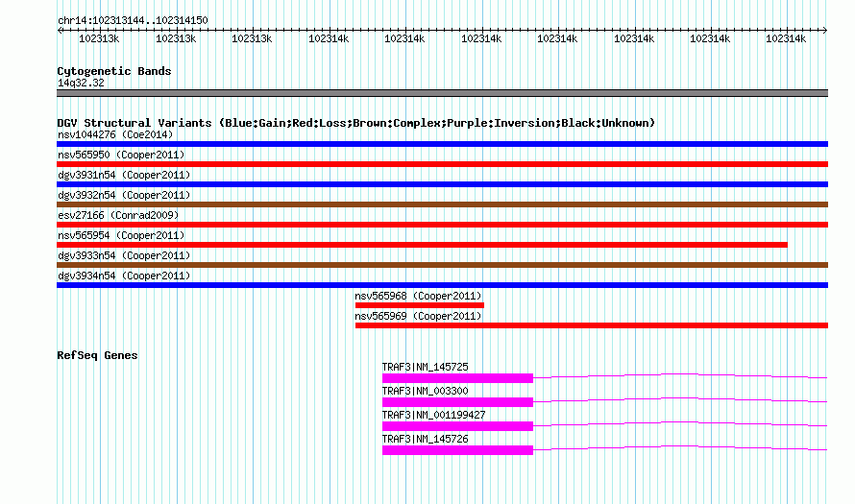The width and height of the screenshot is (855, 504).
Task: Click the red esv27166 loss bar
Action: click(x=442, y=225)
